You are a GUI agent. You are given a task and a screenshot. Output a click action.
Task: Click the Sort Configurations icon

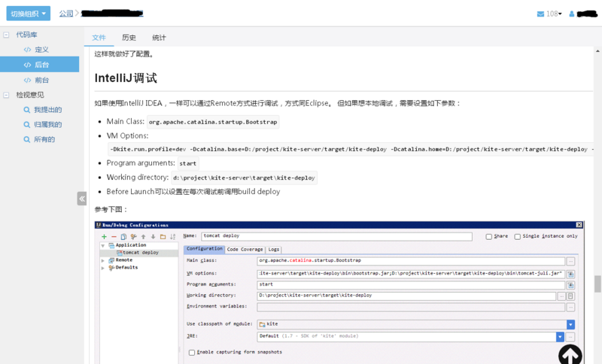tap(173, 237)
